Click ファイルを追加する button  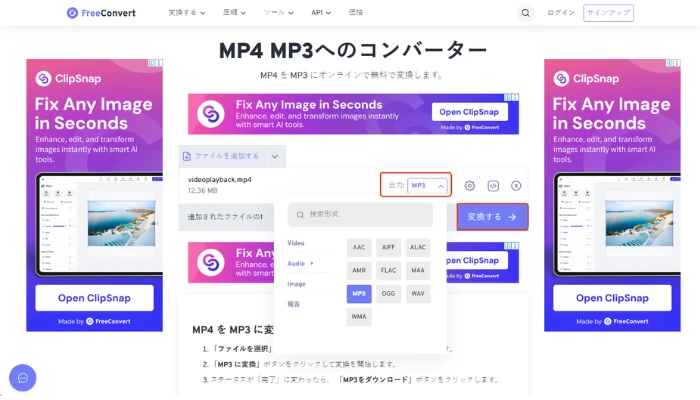coord(222,156)
